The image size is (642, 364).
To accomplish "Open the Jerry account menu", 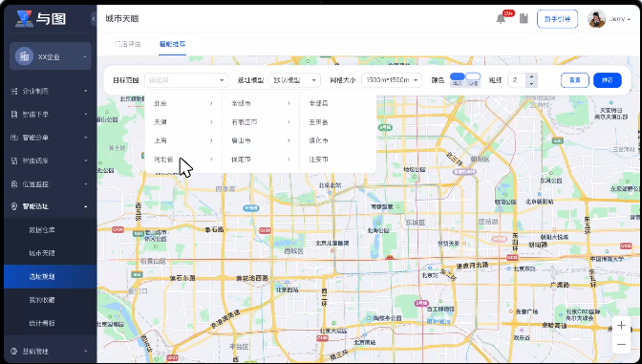I will pos(619,19).
